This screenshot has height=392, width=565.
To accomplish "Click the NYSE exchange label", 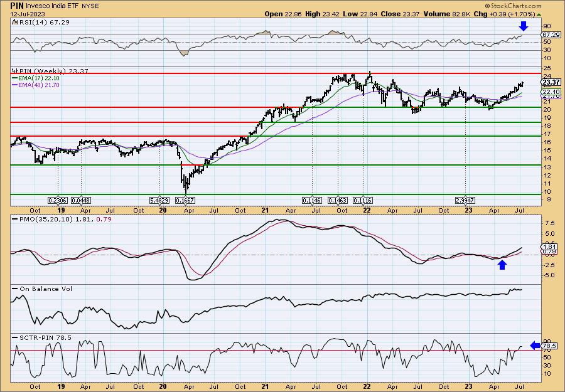I will click(90, 6).
